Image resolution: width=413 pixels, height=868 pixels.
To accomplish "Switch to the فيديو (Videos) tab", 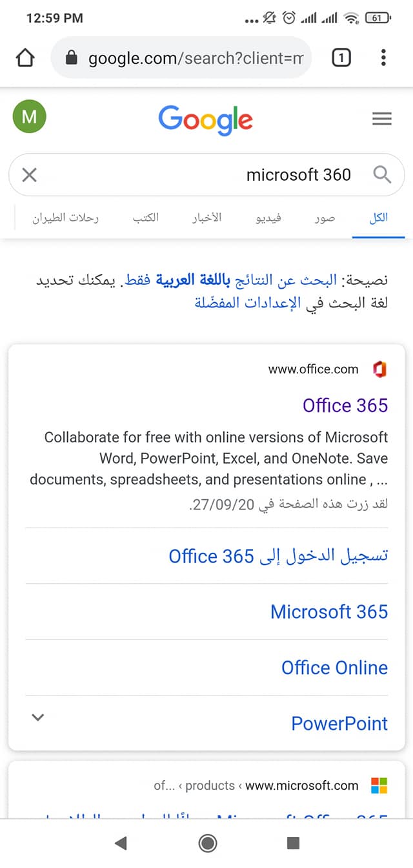I will pos(269,218).
